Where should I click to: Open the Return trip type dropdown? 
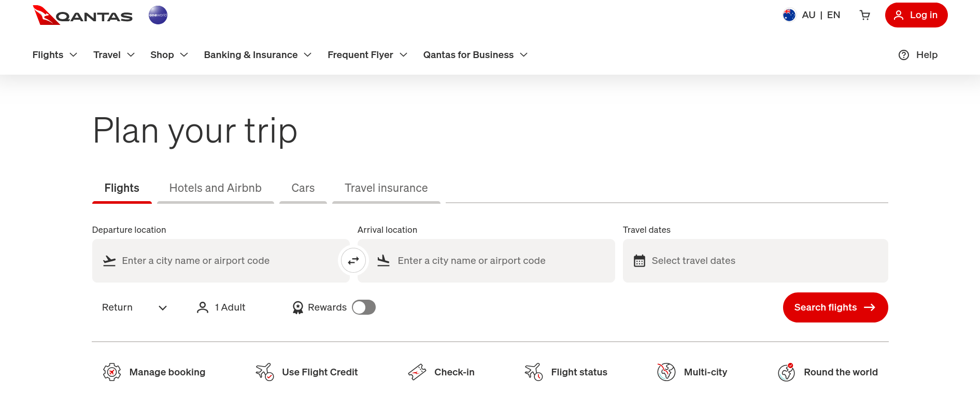pos(134,307)
